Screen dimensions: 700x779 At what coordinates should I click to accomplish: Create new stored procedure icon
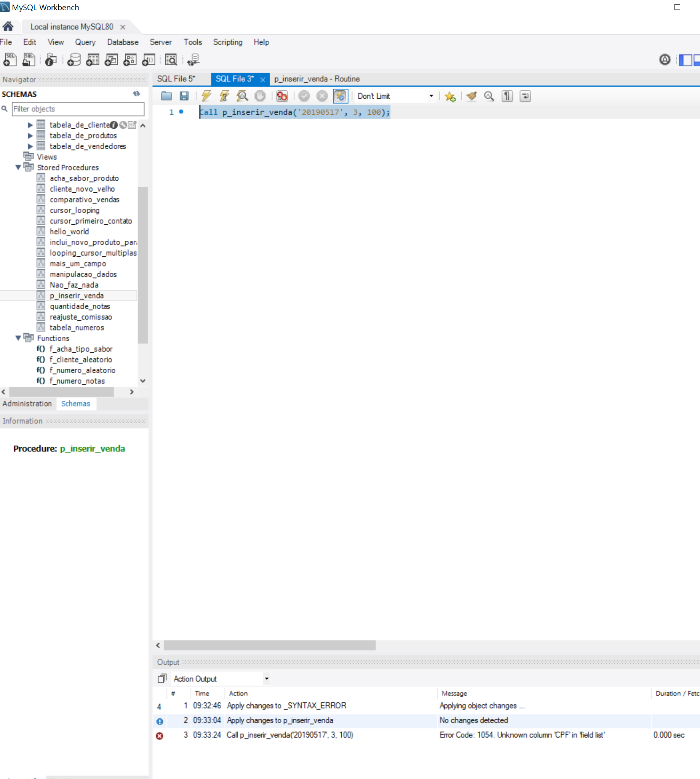(x=129, y=60)
